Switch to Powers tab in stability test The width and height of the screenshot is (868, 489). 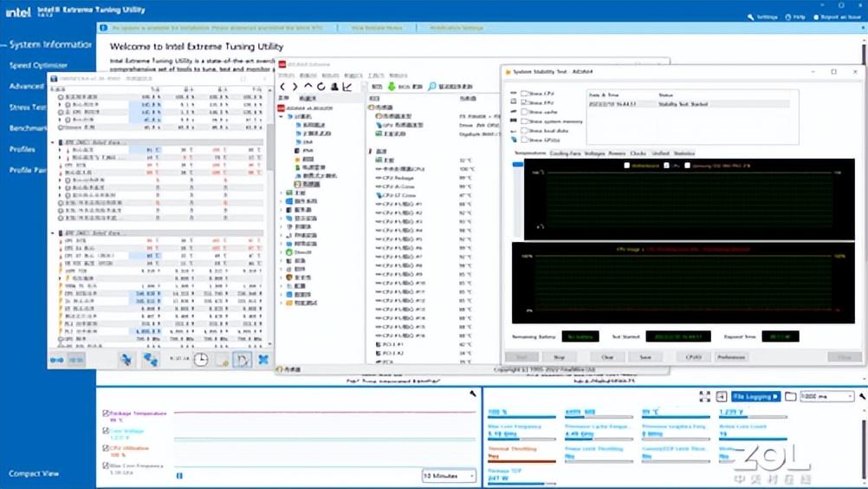[618, 153]
